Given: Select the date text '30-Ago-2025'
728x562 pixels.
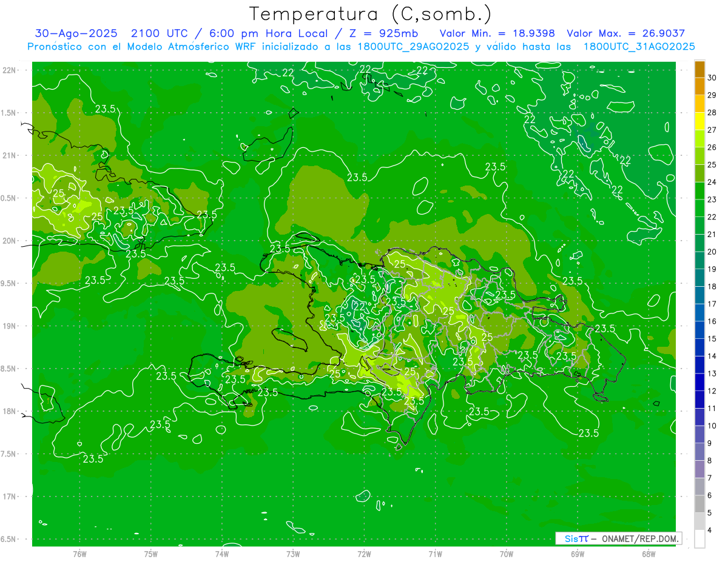Looking at the screenshot, I should 75,33.
